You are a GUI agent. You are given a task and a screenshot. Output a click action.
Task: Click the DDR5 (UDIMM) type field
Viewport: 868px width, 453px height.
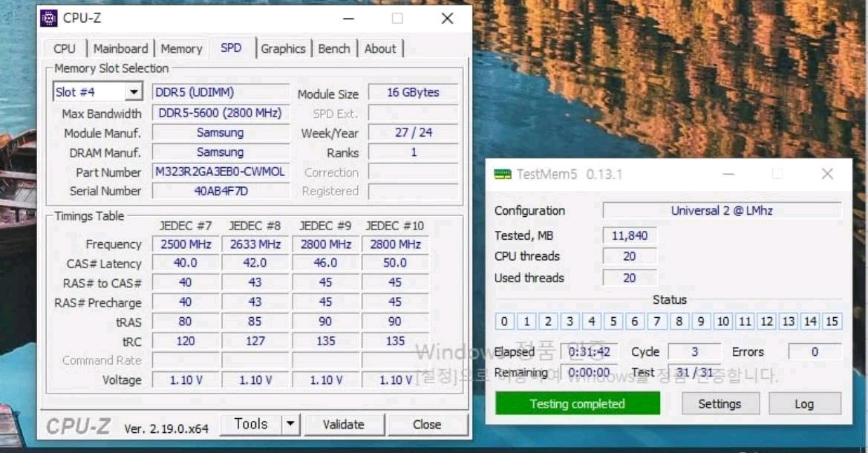tap(221, 93)
